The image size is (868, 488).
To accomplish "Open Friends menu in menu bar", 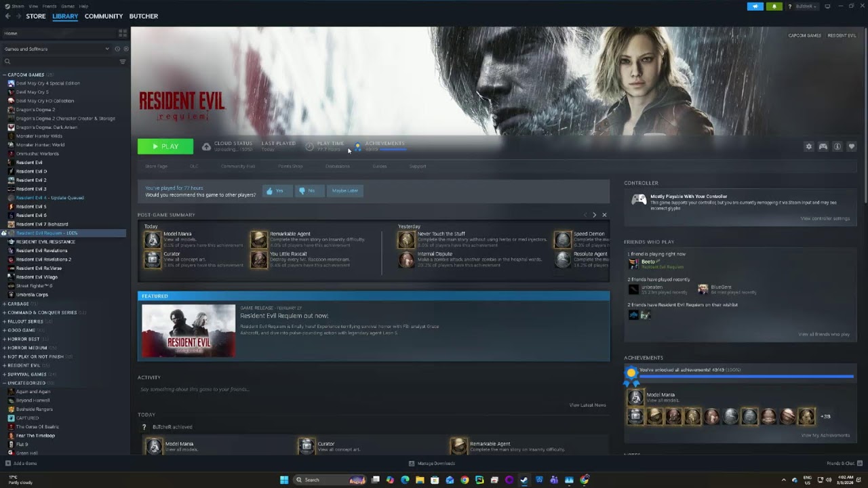I will (50, 6).
